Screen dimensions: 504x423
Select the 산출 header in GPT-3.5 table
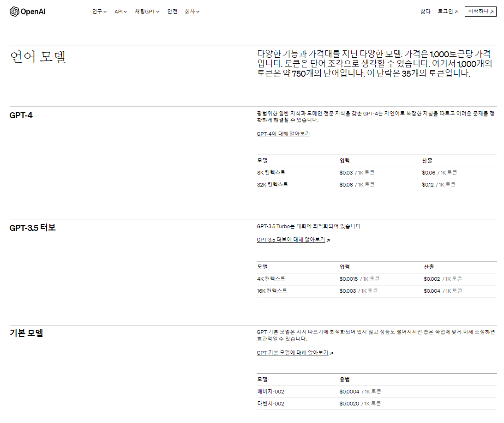pyautogui.click(x=429, y=266)
